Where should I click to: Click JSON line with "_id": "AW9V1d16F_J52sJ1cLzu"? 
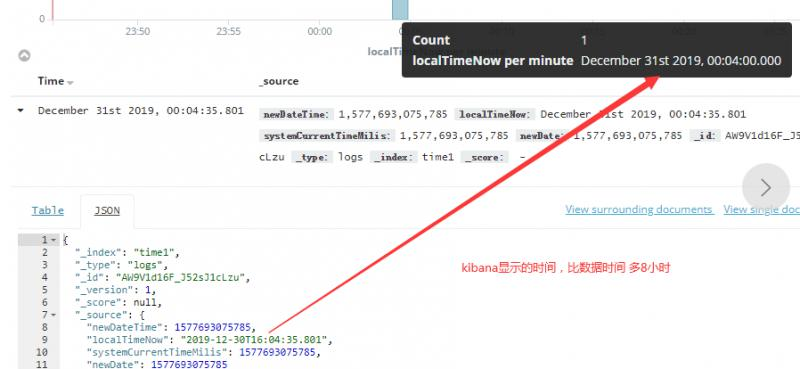coord(164,278)
